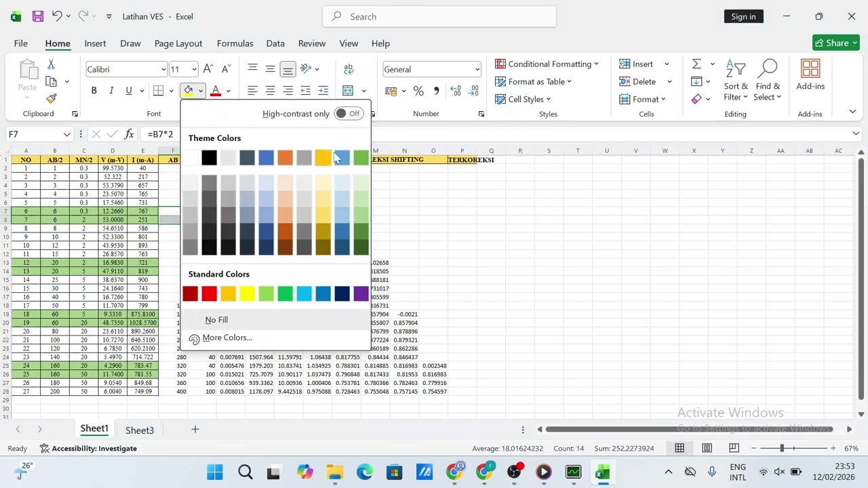Select No Fill option
Viewport: 868px width, 488px height.
click(x=216, y=320)
